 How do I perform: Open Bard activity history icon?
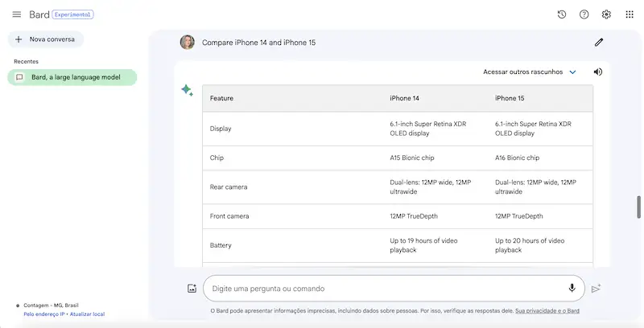562,14
